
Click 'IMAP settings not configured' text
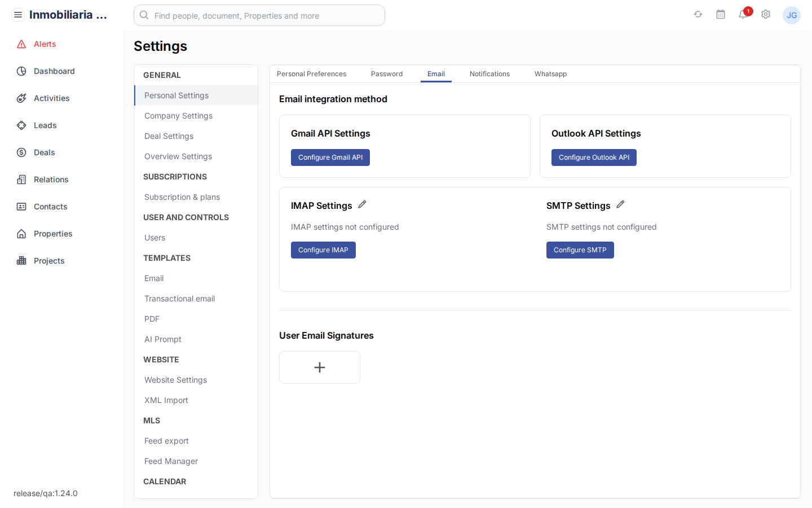point(345,227)
